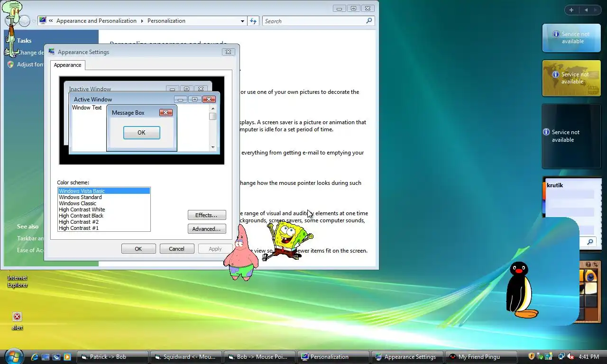Select Windows Classic color scheme
This screenshot has width=607, height=364.
(104, 203)
